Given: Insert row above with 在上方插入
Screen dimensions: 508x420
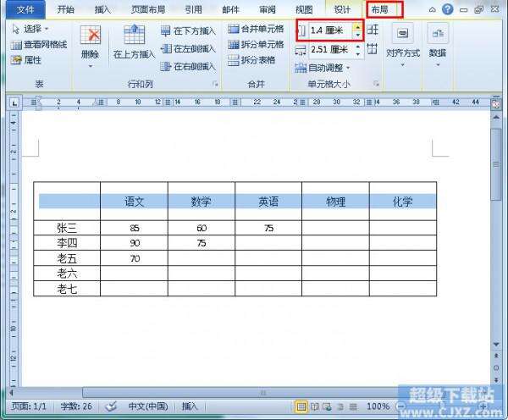Looking at the screenshot, I should pyautogui.click(x=134, y=41).
